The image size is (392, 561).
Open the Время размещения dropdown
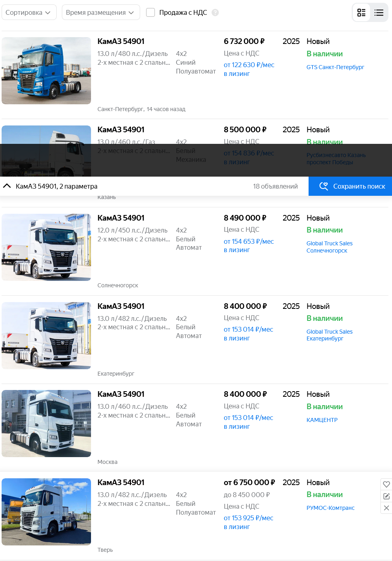101,12
